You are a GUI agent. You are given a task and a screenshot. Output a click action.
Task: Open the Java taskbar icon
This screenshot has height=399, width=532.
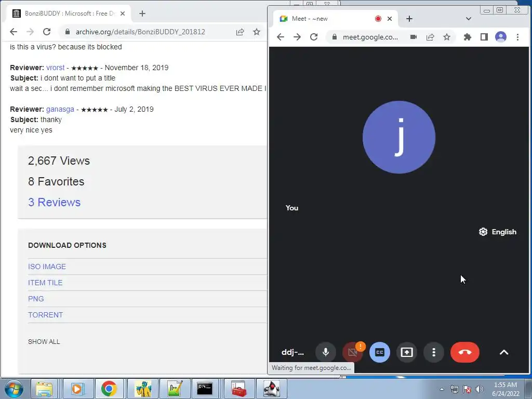tap(271, 389)
